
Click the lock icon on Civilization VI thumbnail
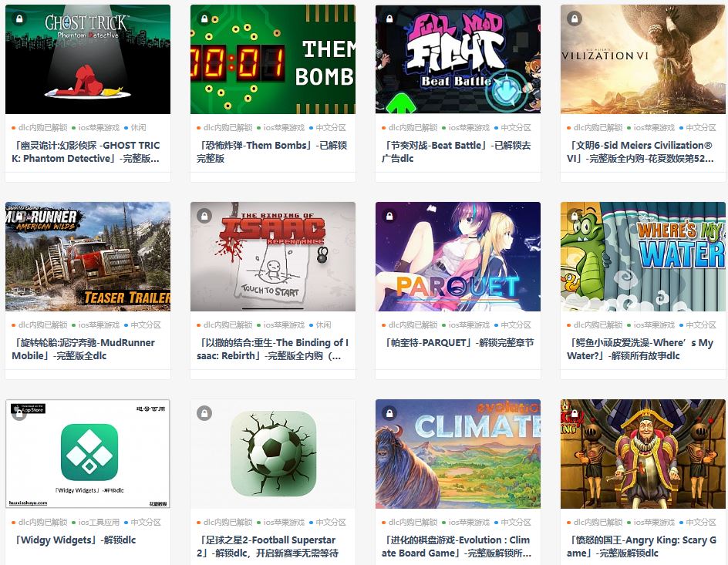pyautogui.click(x=575, y=18)
